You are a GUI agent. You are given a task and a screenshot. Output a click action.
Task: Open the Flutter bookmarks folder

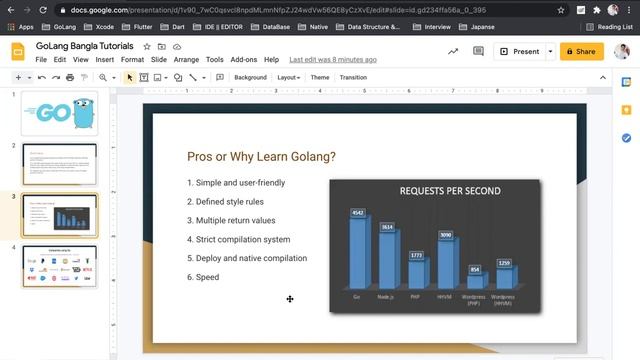(137, 27)
